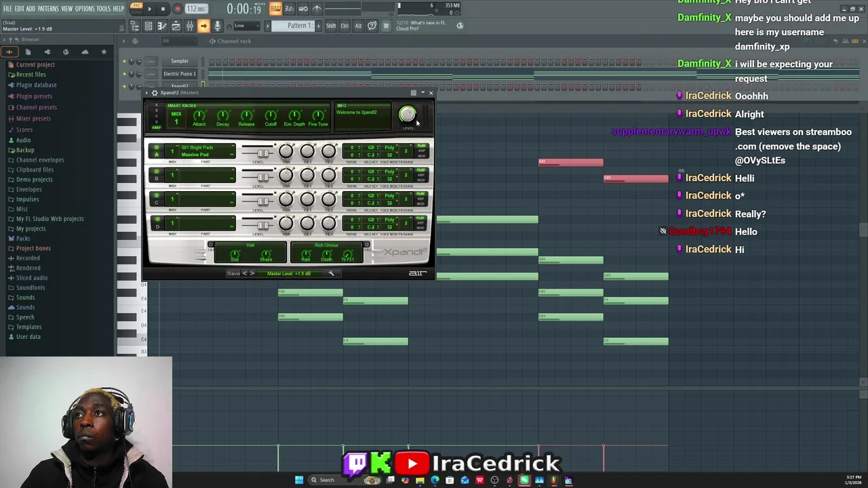This screenshot has height=488, width=868.
Task: Open the Xpand!2 plugin gear options icon
Action: (154, 93)
